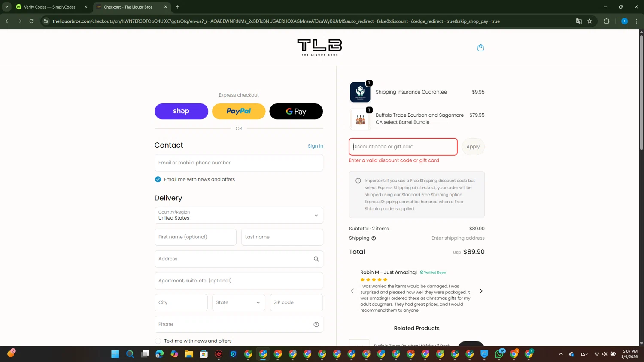Click the address search magnifier icon
This screenshot has width=644, height=362.
[316, 259]
